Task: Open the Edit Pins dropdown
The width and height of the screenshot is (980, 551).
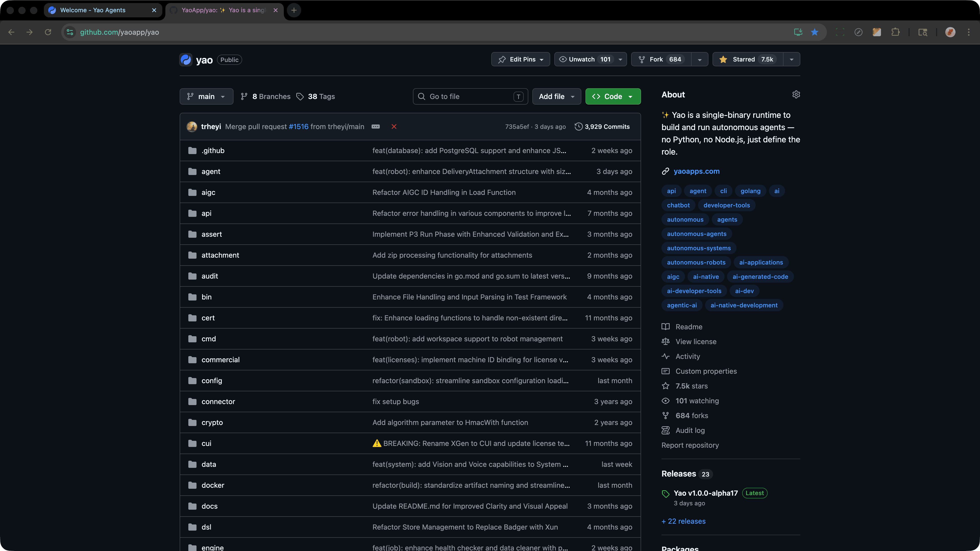Action: click(520, 59)
